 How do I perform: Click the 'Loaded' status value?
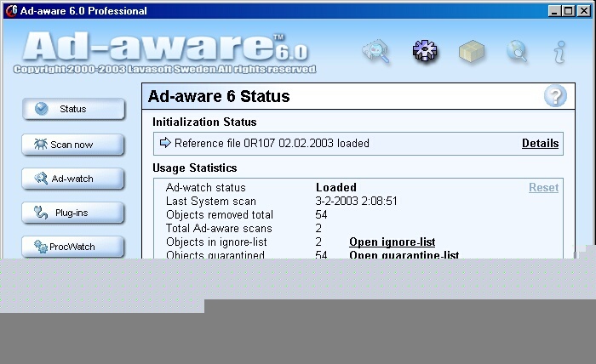[336, 187]
